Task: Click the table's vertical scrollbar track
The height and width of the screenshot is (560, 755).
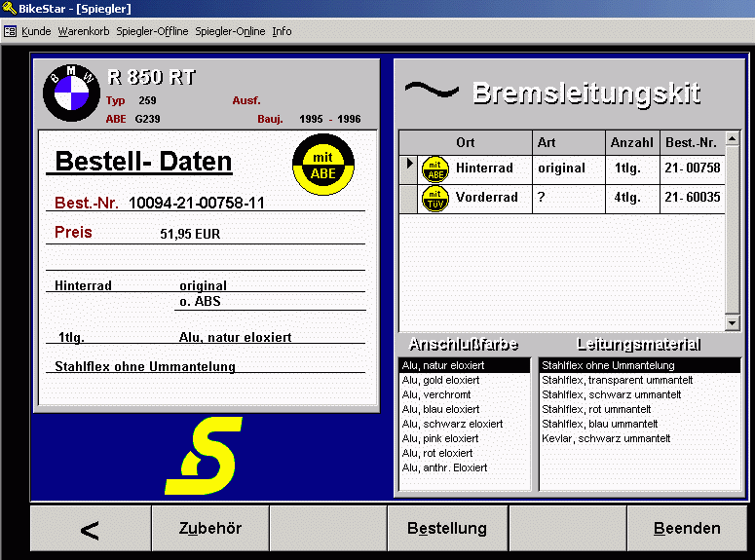Action: [x=732, y=231]
